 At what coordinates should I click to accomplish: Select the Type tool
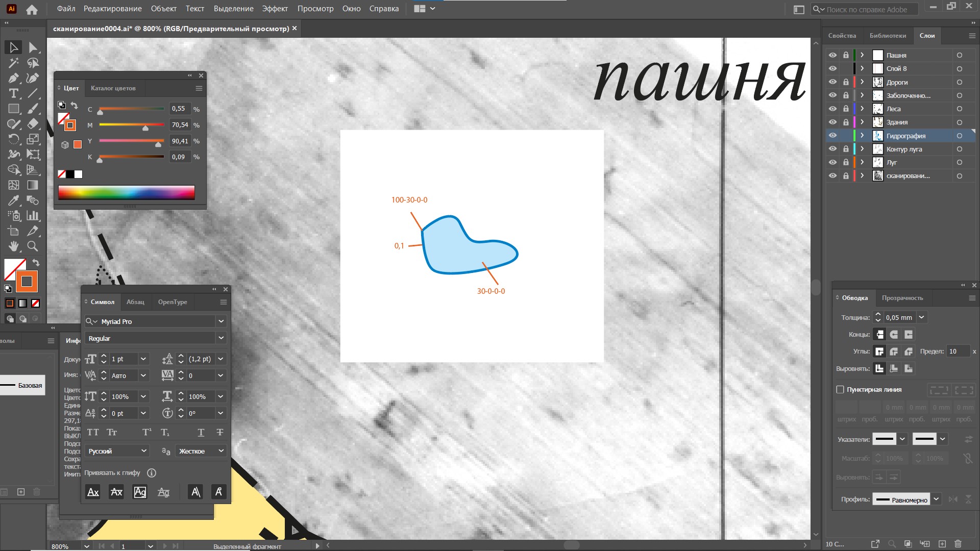point(14,93)
